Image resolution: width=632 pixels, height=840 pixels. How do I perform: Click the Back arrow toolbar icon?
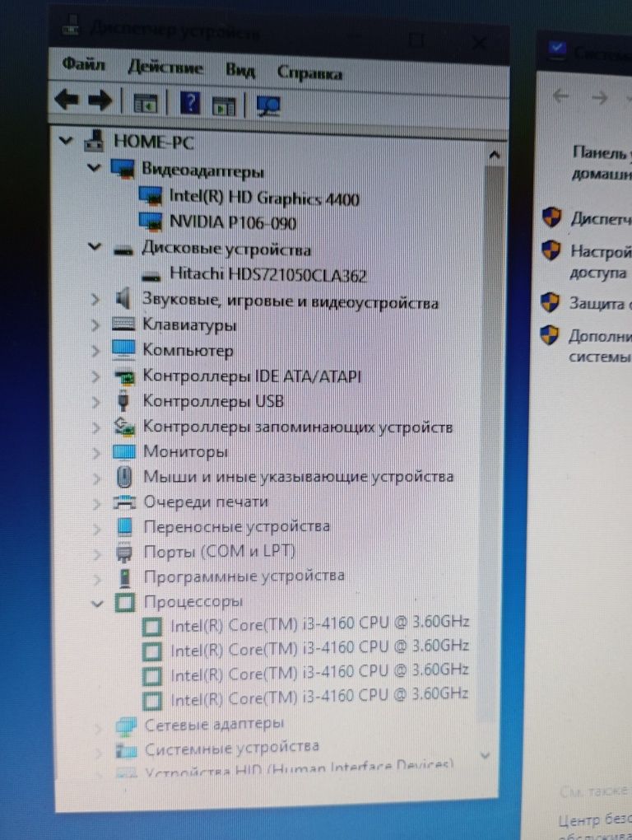[67, 100]
